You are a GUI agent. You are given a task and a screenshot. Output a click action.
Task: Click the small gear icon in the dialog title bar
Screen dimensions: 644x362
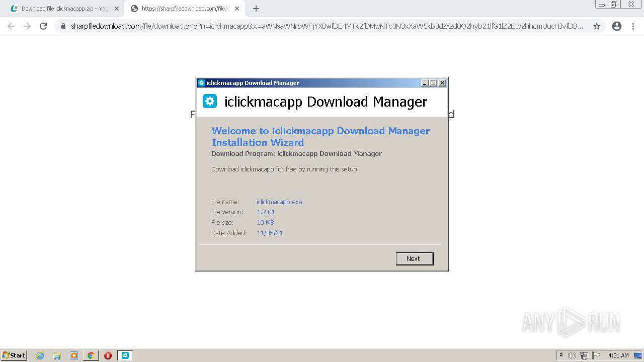click(x=202, y=83)
